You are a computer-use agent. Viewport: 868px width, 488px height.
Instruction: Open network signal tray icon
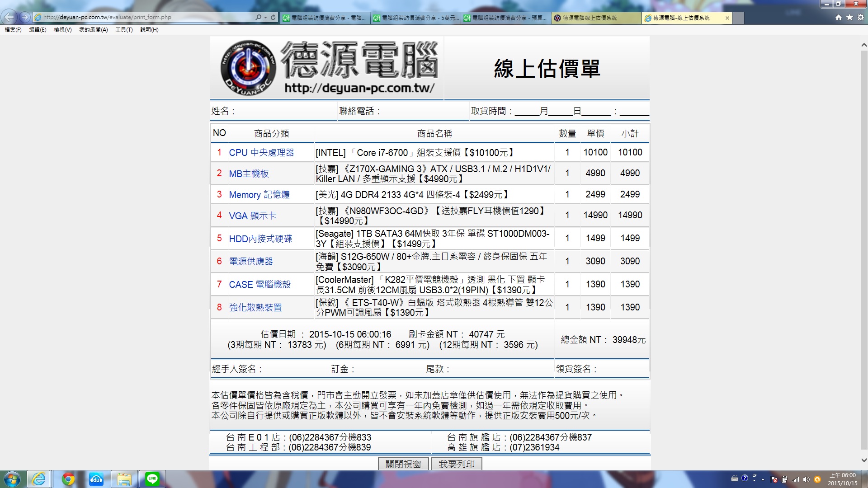pos(796,479)
